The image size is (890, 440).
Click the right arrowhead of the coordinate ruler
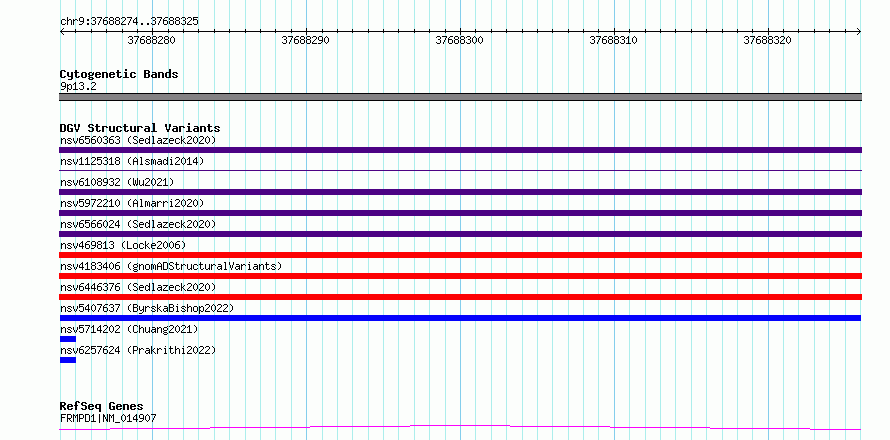click(859, 31)
